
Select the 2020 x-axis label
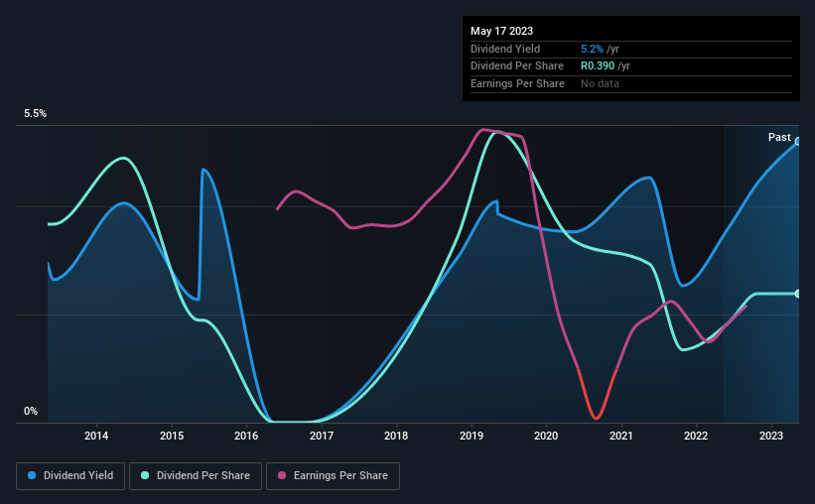click(x=546, y=436)
